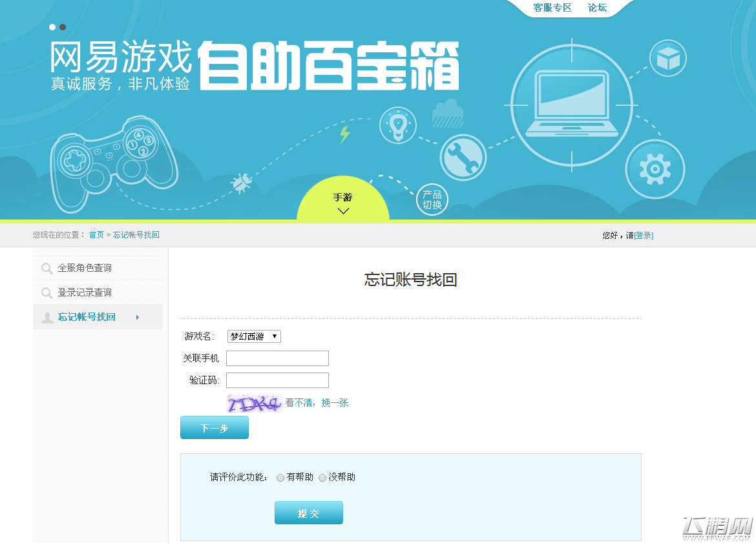756x543 pixels.
Task: Click the 3D cube box icon
Action: click(667, 59)
